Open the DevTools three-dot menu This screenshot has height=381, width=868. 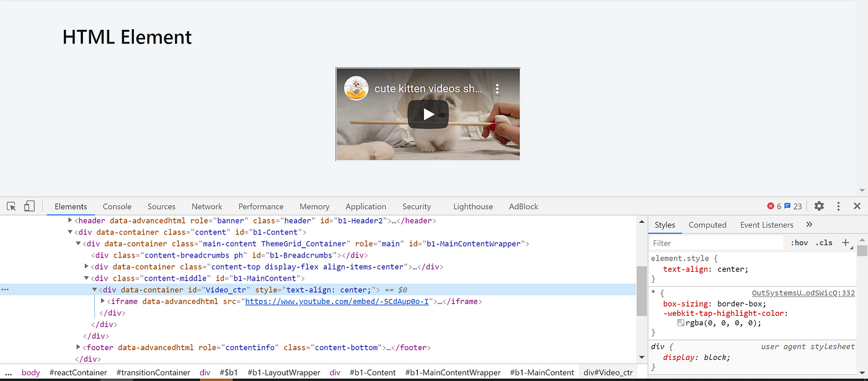coord(838,205)
